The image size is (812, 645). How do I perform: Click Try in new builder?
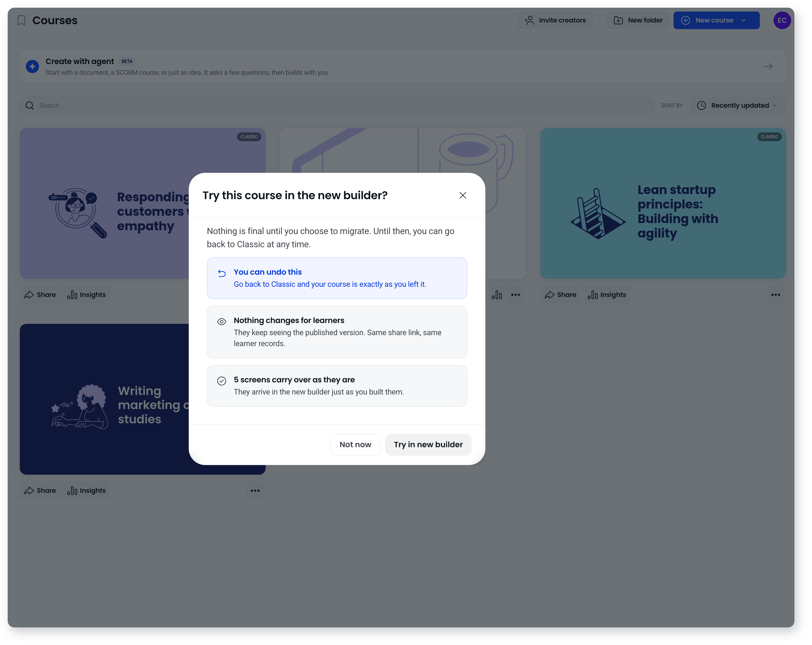[x=428, y=444]
